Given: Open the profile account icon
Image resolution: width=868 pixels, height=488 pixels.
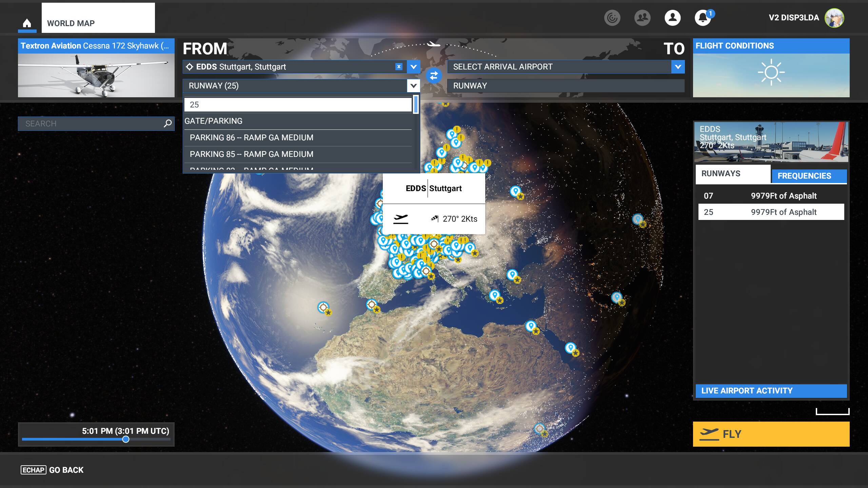Looking at the screenshot, I should tap(672, 18).
